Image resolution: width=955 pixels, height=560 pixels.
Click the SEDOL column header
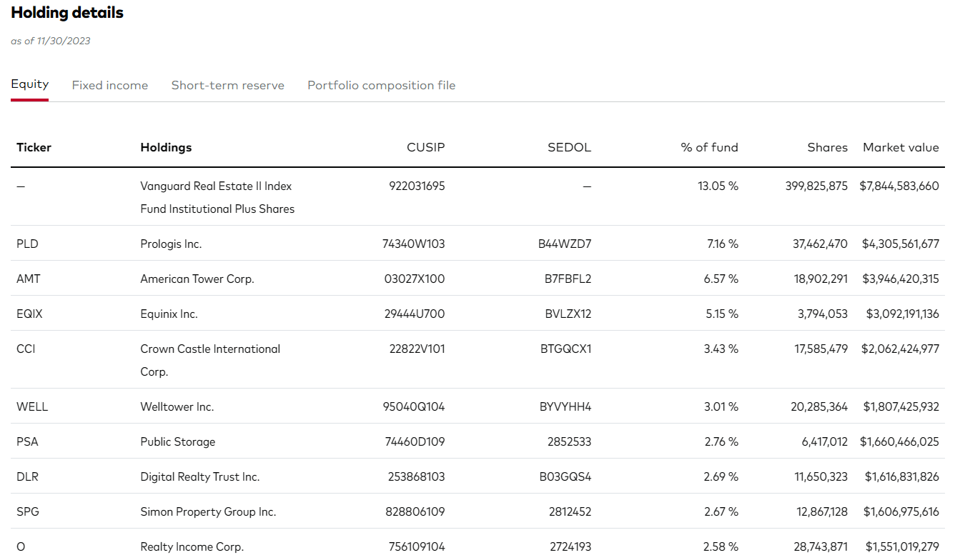[x=569, y=147]
